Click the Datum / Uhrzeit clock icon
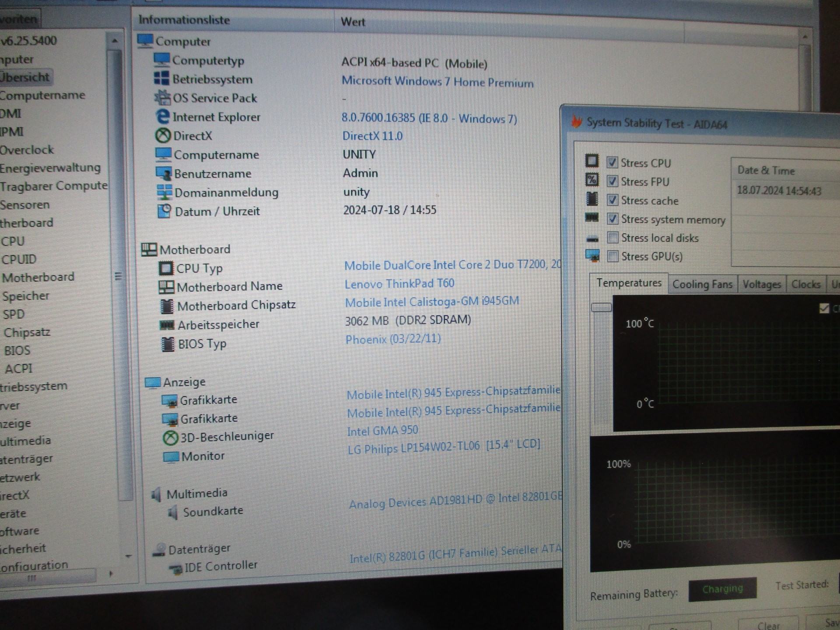Viewport: 840px width, 630px height. 164,211
